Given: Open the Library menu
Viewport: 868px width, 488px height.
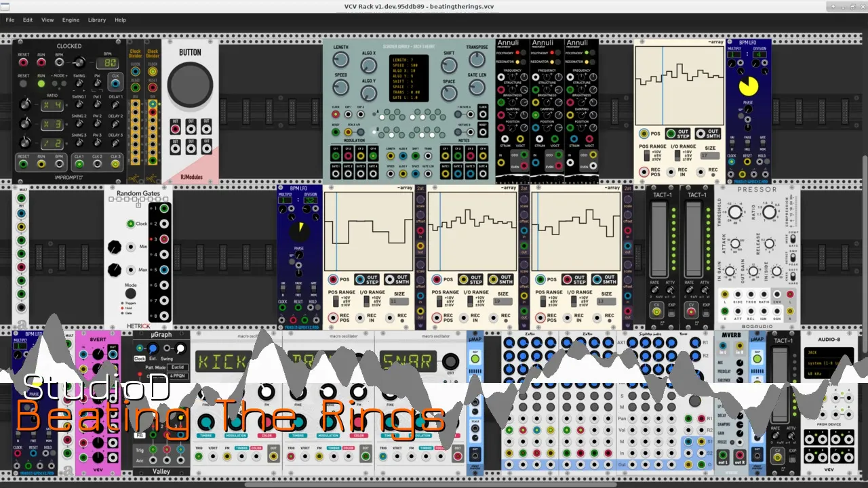Looking at the screenshot, I should tap(97, 20).
